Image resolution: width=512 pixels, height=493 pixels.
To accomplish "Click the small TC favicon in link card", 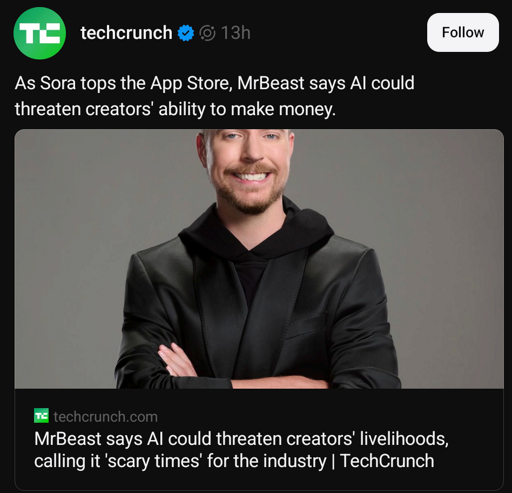I will 41,416.
